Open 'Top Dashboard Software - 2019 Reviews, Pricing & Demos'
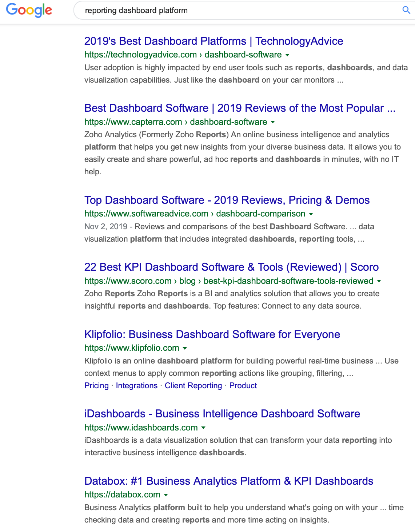The width and height of the screenshot is (415, 532). point(227,200)
